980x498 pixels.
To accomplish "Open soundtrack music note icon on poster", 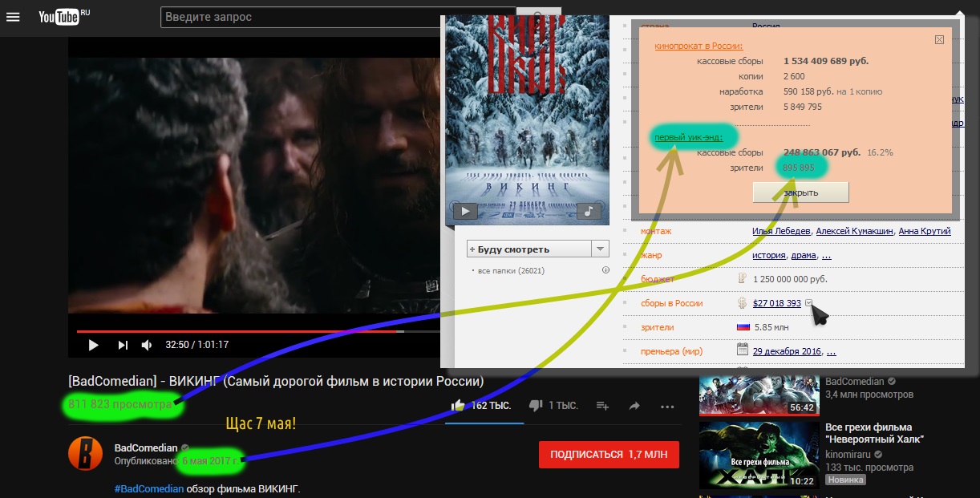I will coord(589,211).
